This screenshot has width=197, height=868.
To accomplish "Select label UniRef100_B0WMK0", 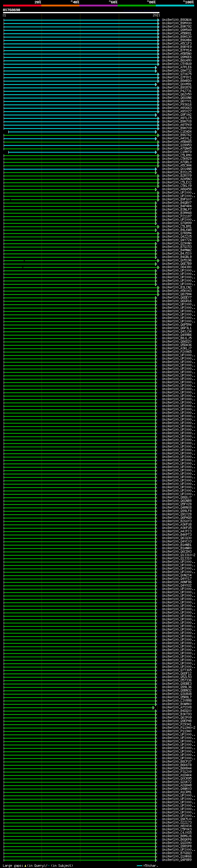I will pos(177,704).
